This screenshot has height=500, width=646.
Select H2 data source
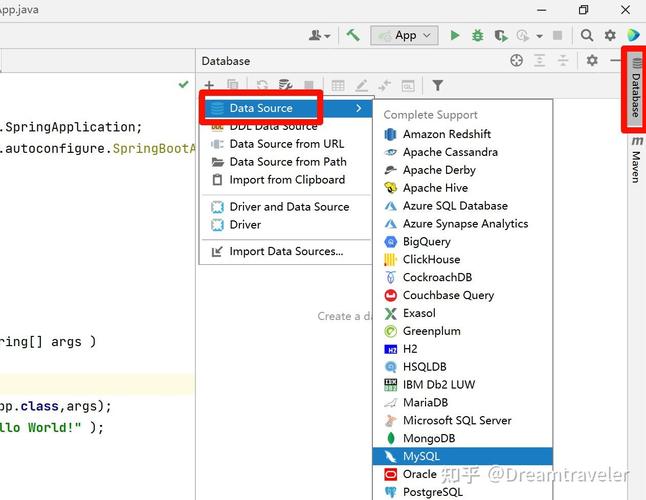[x=462, y=349]
